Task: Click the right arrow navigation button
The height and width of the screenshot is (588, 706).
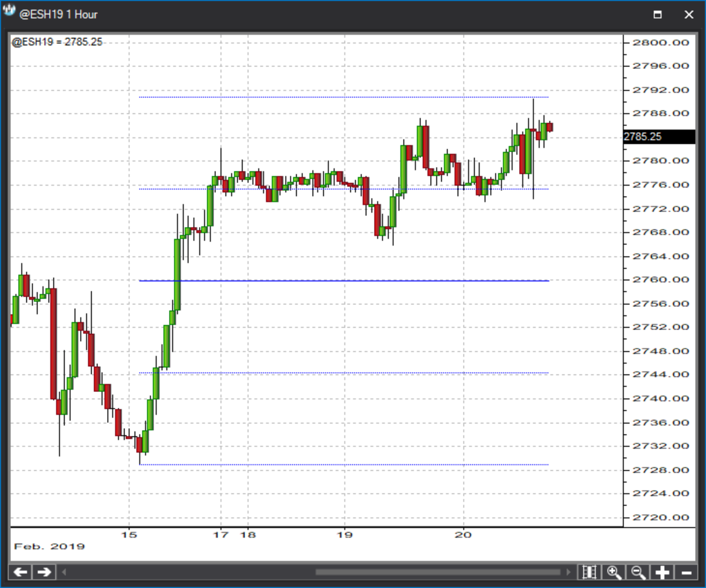Action: (44, 573)
